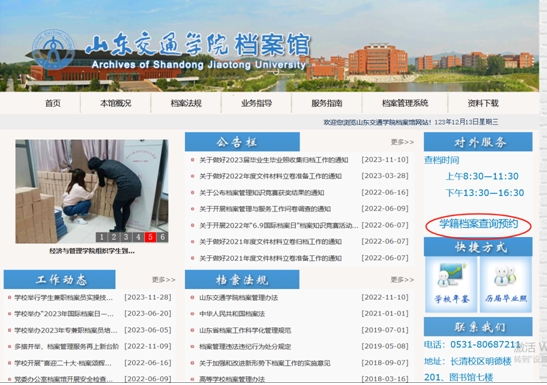Open notice 关于做好2023届毕业生毕业照收集归档工作的通知

pos(274,160)
